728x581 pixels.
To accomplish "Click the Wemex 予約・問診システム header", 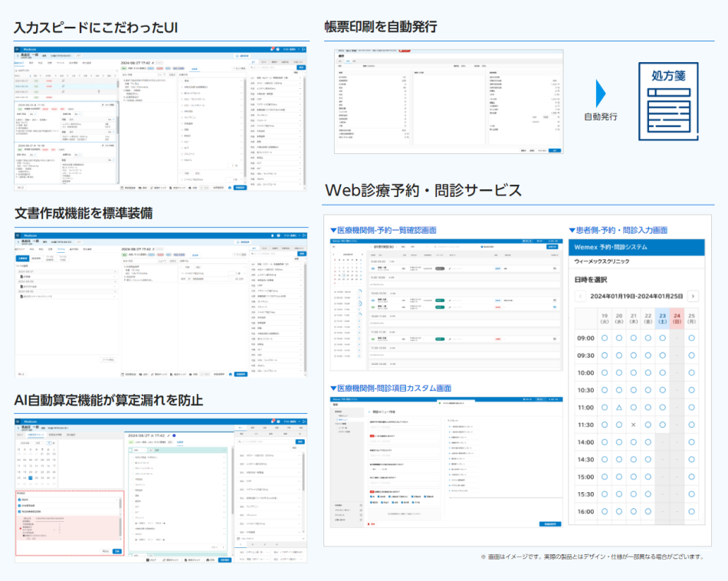I will pos(636,248).
